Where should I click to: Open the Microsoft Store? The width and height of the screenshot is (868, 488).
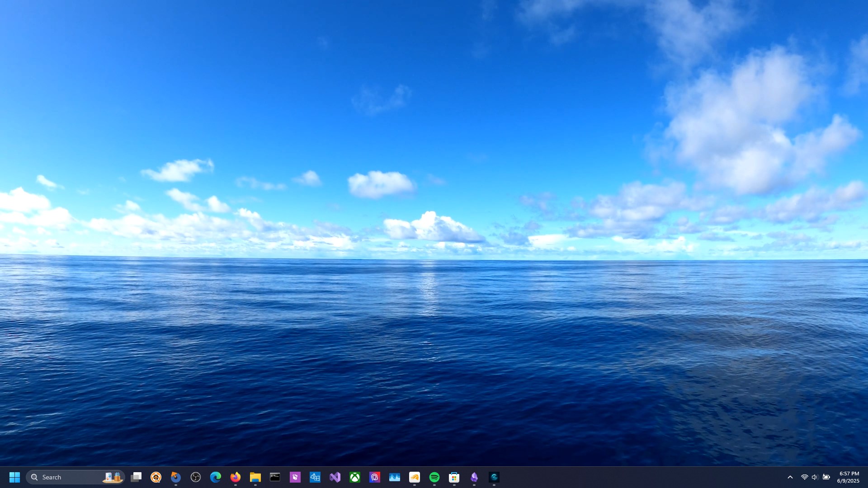[454, 477]
